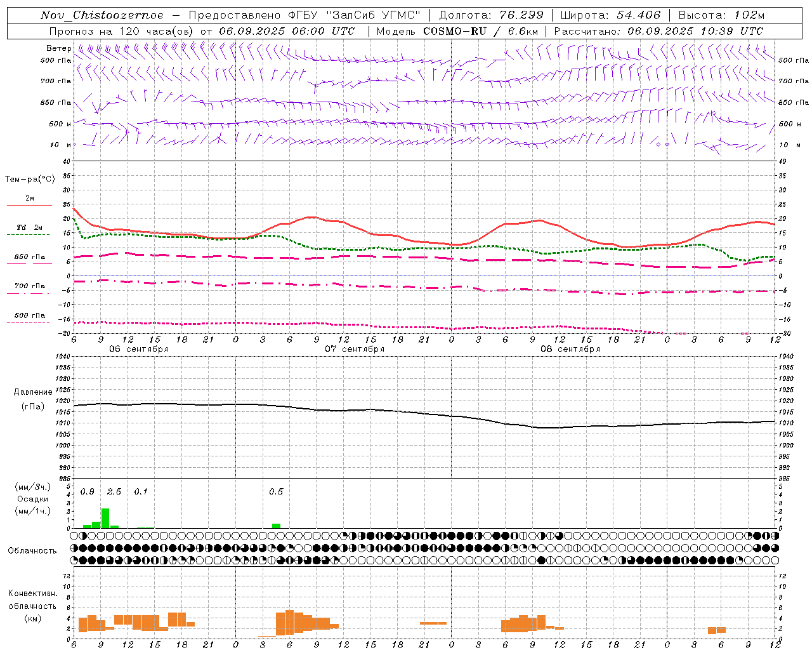Image resolution: width=812 pixels, height=650 pixels.
Task: Select the forecast start time 06.09.2025 06:00 UTC
Action: [x=287, y=31]
